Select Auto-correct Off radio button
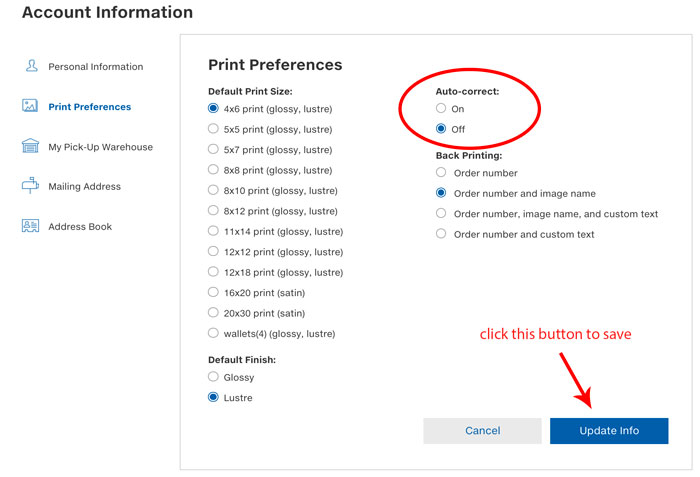Viewport: 700px width, 477px height. click(x=441, y=129)
